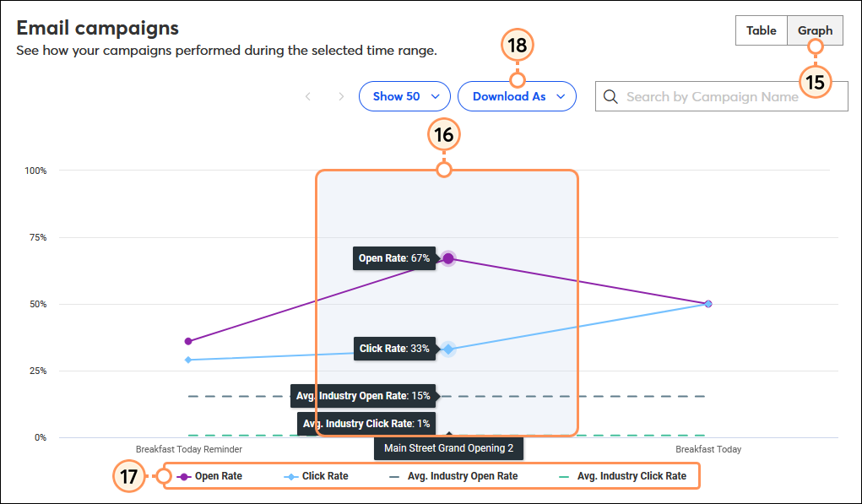Image resolution: width=862 pixels, height=504 pixels.
Task: Click the purple Open Rate point at 67%
Action: [448, 258]
